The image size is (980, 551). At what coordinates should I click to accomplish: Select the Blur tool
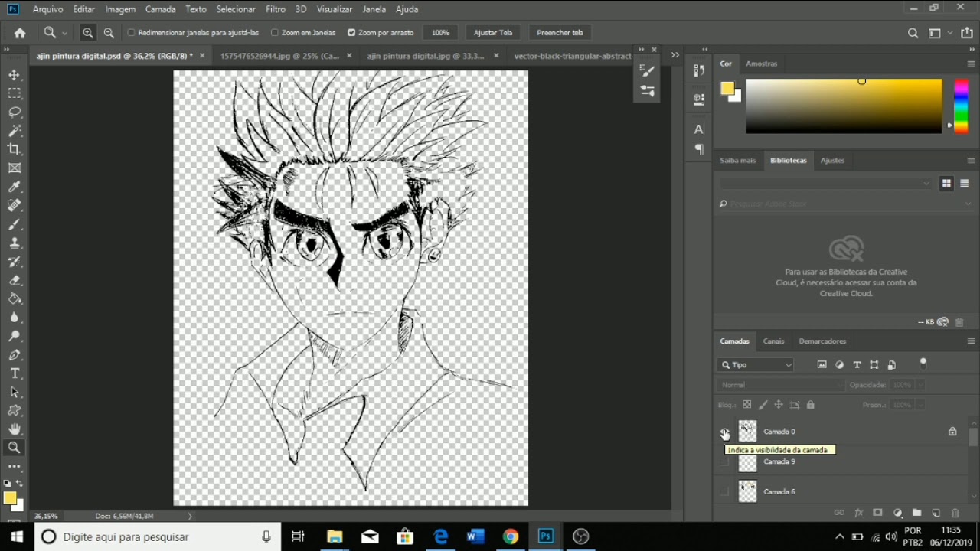pos(15,318)
